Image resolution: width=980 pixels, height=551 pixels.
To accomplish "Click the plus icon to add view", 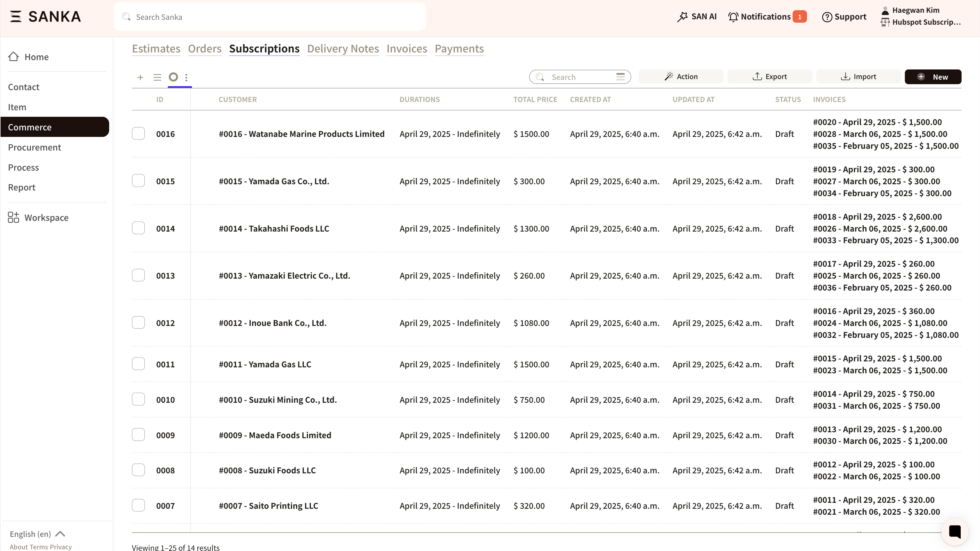I will click(x=140, y=77).
